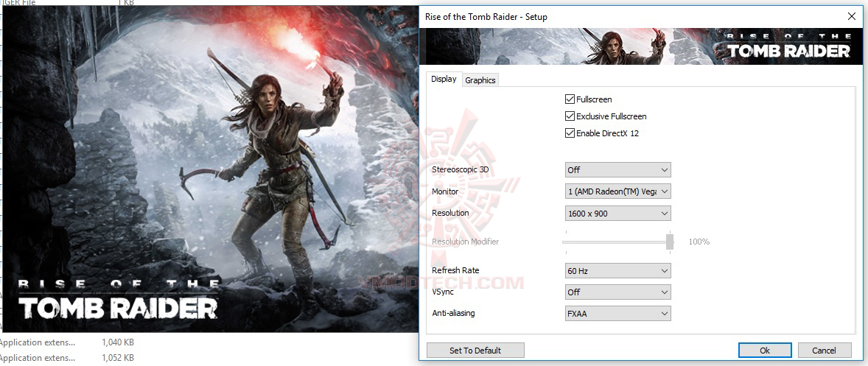Expand the Monitor selection dropdown
Screen dimensions: 868x366
617,191
